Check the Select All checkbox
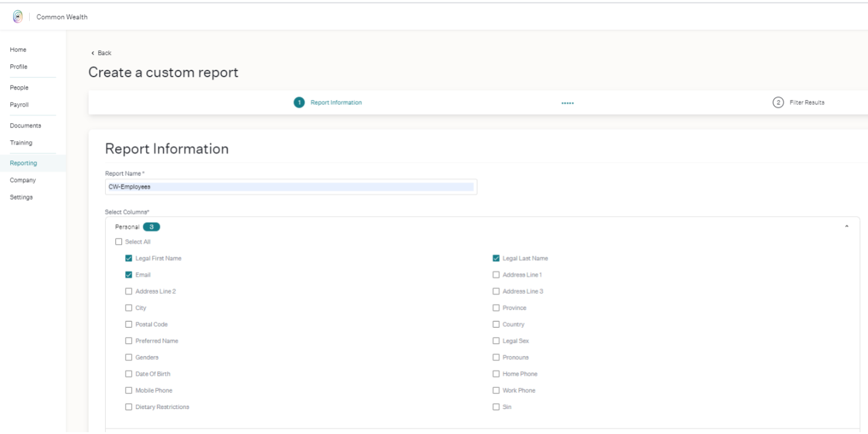The width and height of the screenshot is (868, 434). (x=118, y=242)
